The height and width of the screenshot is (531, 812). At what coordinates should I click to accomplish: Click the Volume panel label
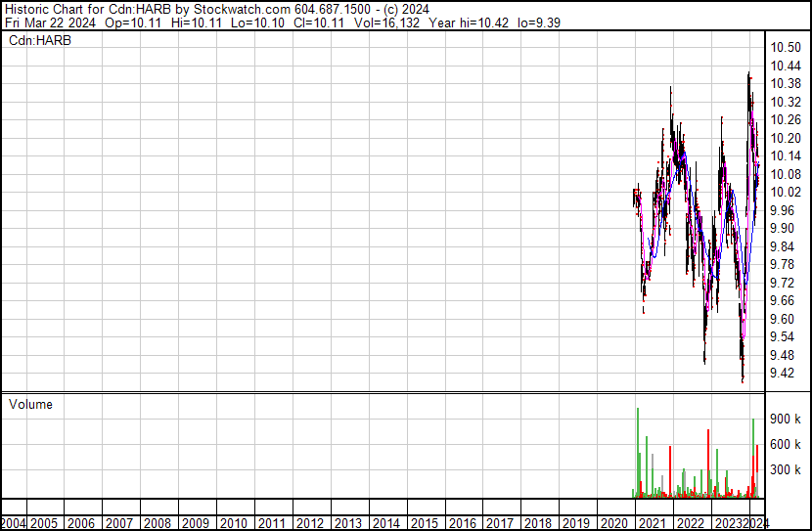30,404
